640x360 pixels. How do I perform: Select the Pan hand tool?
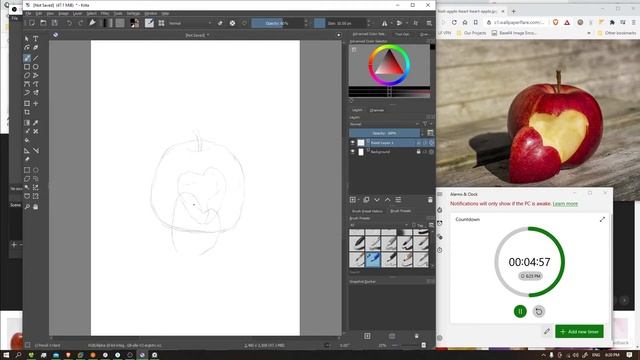36,207
